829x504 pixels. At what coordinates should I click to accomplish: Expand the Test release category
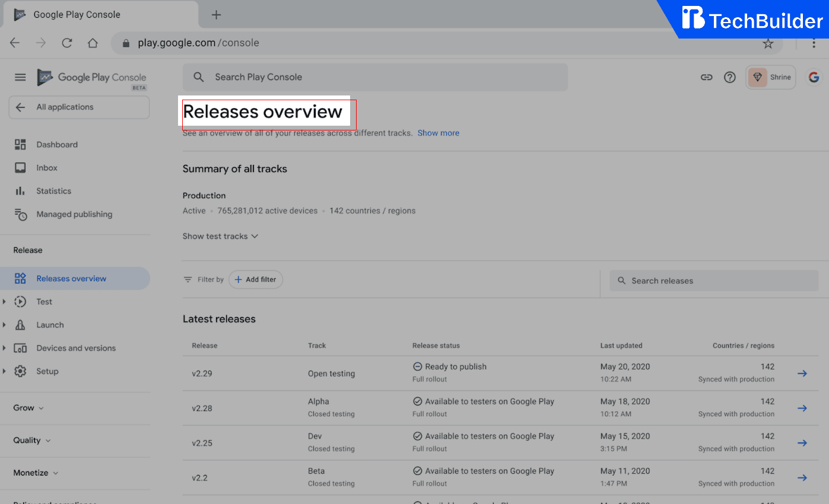point(44,301)
